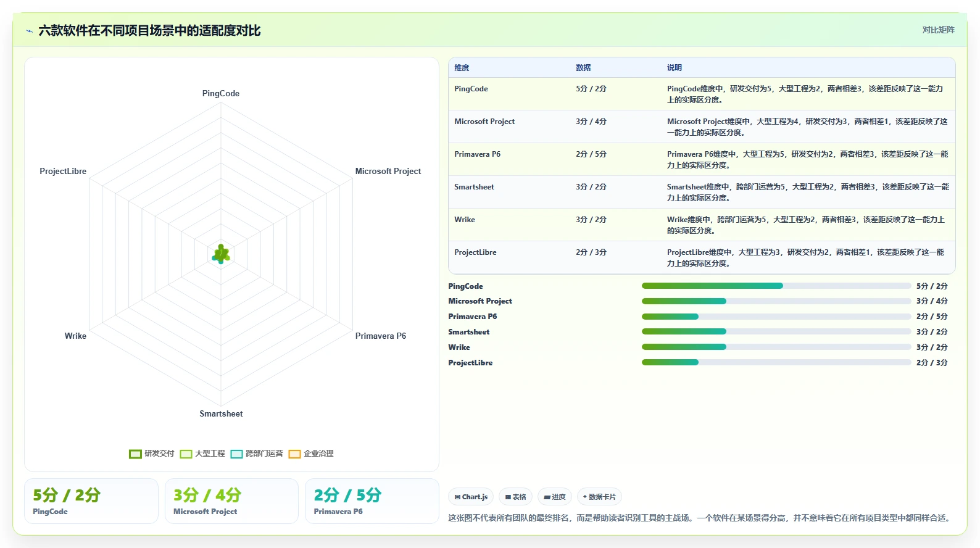Click the Smartsheet维度中 description text in the table
The image size is (980, 548).
click(808, 193)
